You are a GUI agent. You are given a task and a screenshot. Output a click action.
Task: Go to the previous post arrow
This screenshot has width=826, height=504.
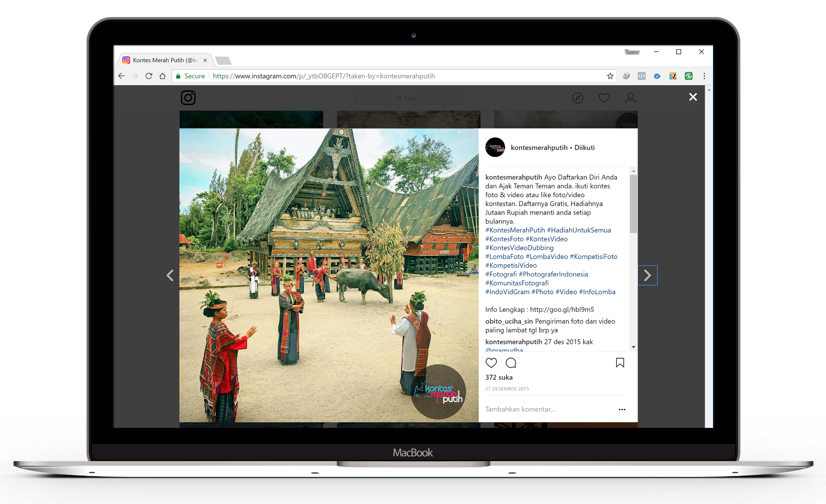coord(170,275)
